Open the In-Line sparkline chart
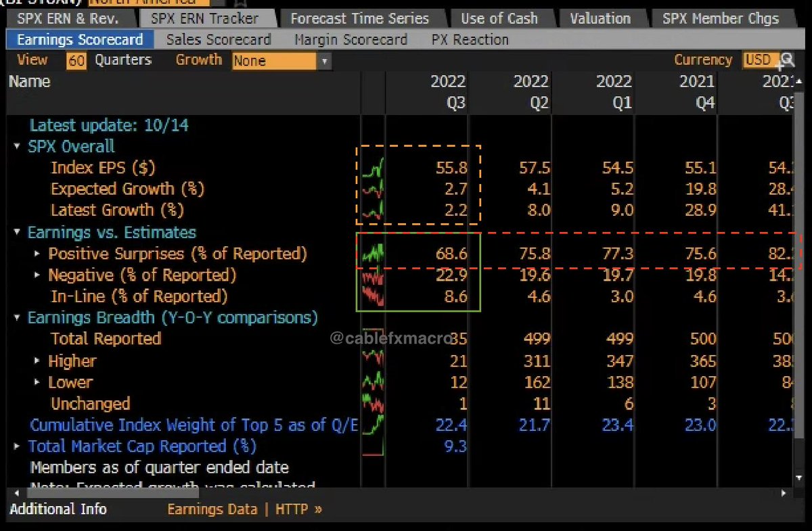This screenshot has height=531, width=812. point(372,296)
